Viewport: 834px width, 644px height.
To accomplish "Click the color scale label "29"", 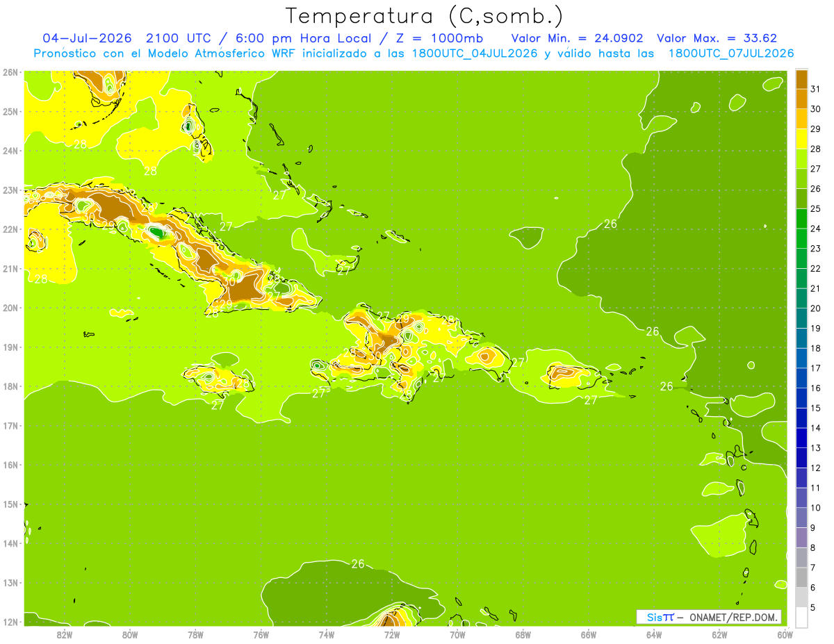I will [815, 129].
